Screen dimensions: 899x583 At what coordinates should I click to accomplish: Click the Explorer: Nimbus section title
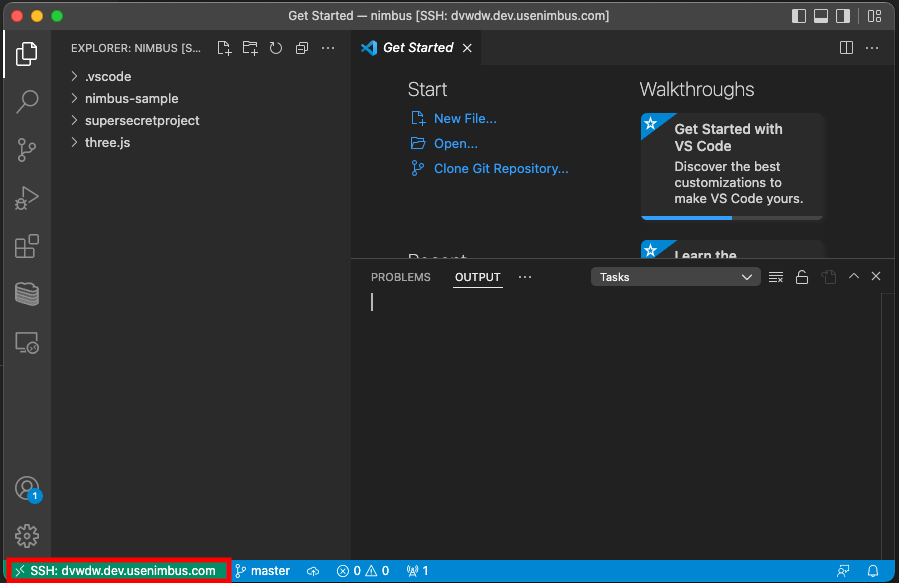pyautogui.click(x=136, y=48)
